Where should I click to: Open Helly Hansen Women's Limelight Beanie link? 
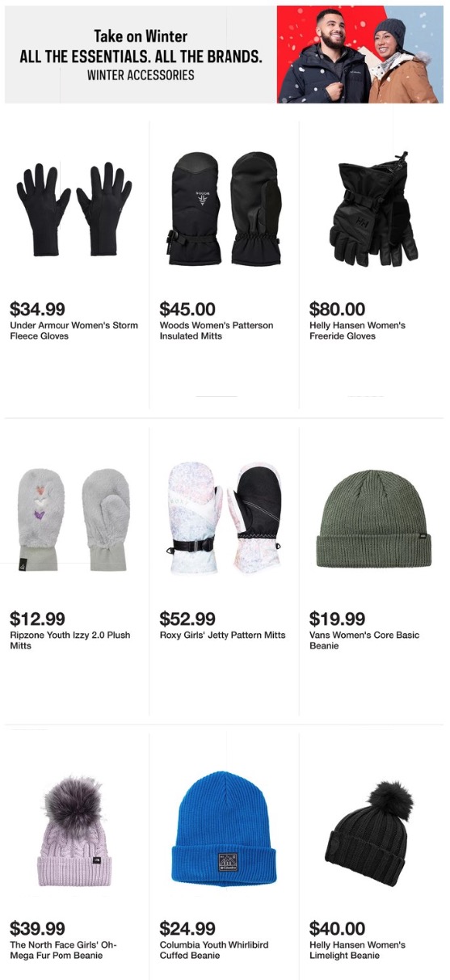point(357,950)
